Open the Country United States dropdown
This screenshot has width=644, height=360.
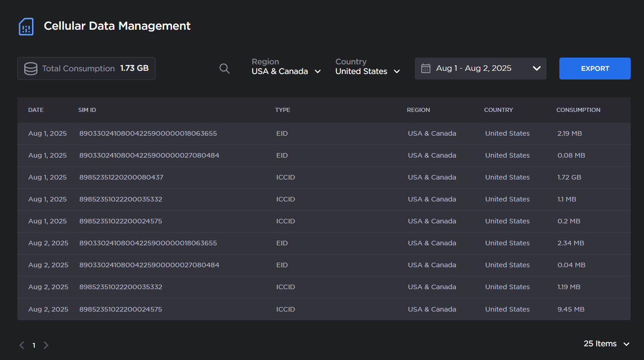tap(367, 71)
